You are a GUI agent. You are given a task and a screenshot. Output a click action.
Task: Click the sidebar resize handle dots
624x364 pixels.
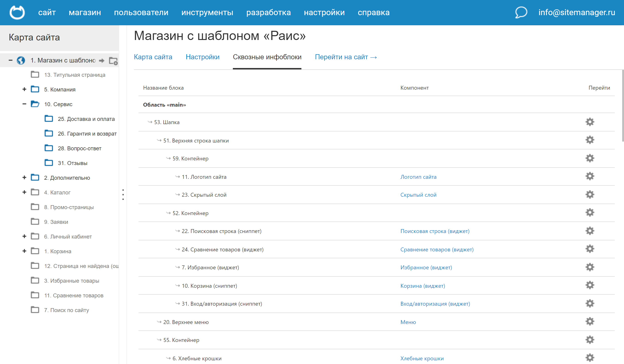point(123,195)
